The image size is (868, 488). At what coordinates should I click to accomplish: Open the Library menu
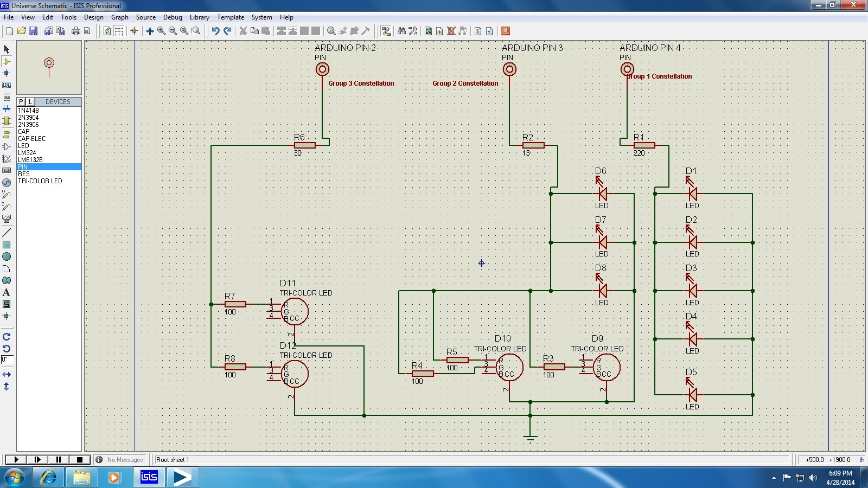point(199,17)
